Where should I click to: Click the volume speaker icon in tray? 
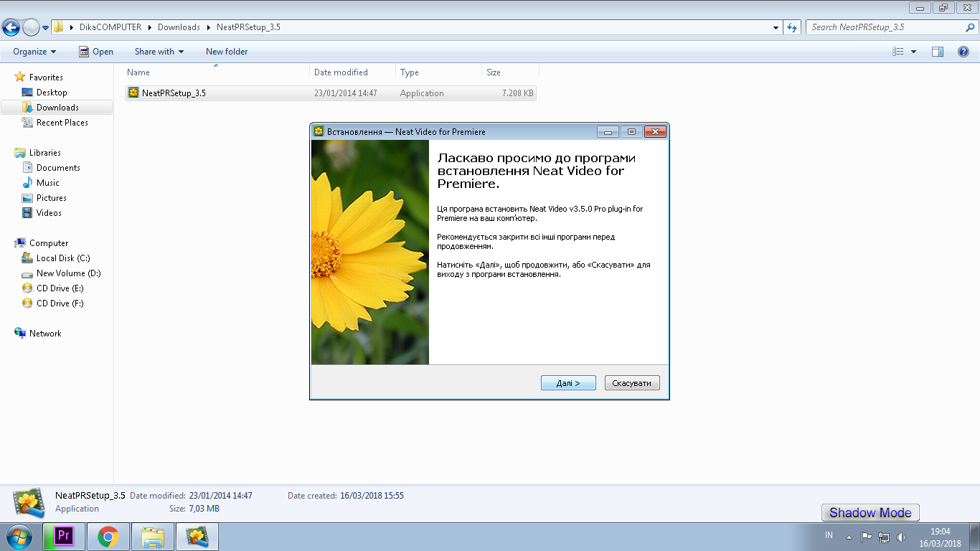point(901,537)
